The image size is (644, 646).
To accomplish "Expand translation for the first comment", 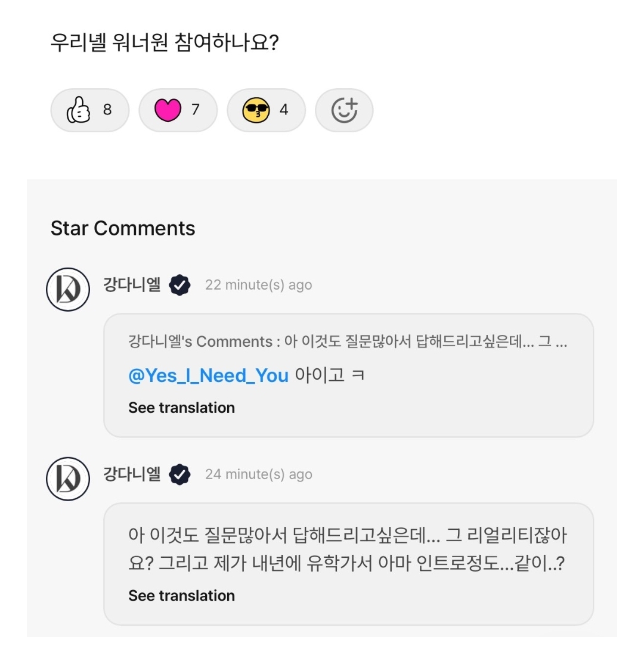I will coord(181,407).
